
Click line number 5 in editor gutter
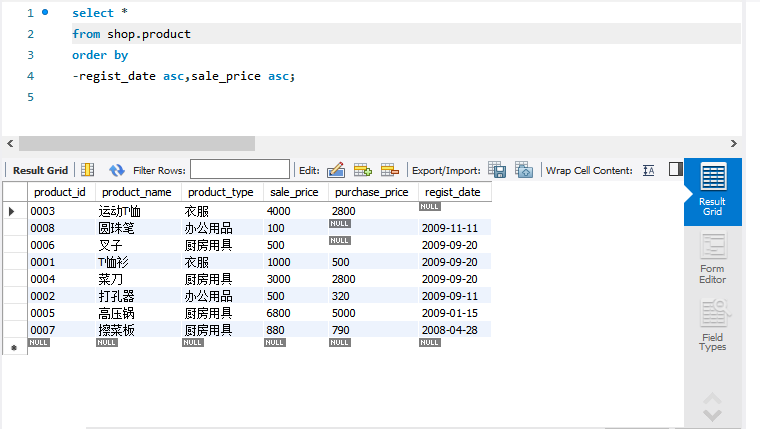[x=31, y=97]
